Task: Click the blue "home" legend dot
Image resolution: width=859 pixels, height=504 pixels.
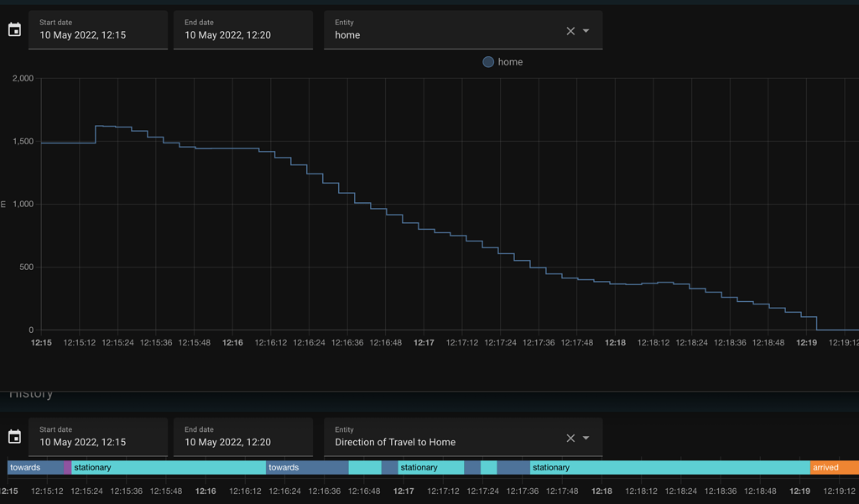Action: (x=487, y=61)
